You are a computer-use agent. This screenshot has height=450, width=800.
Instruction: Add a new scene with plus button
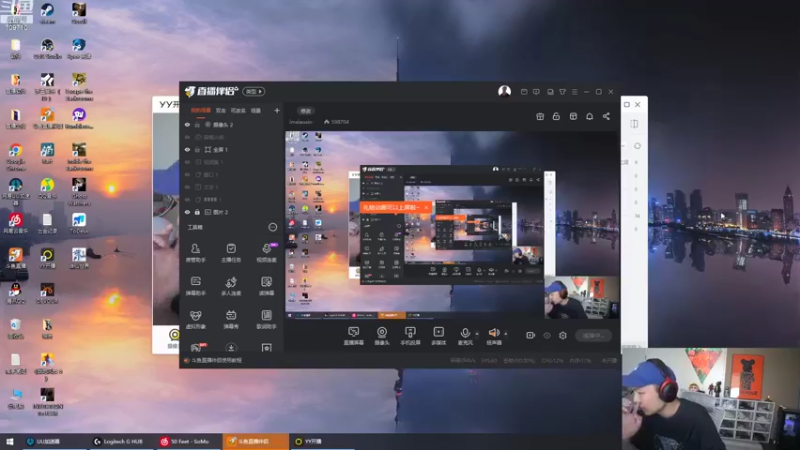coord(277,110)
